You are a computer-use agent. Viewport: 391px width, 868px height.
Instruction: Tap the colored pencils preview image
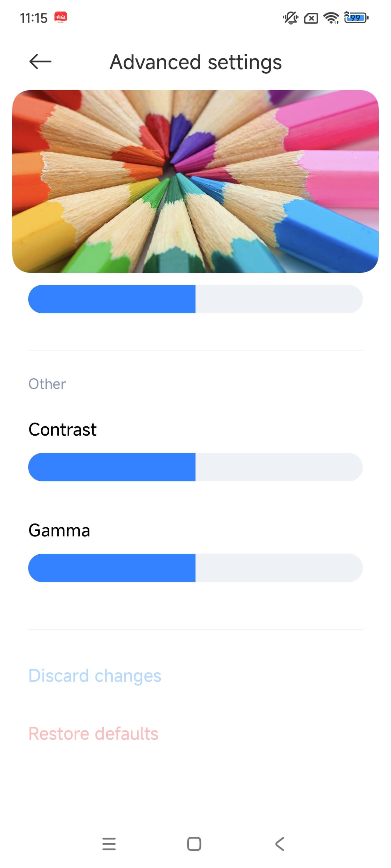[x=195, y=181]
